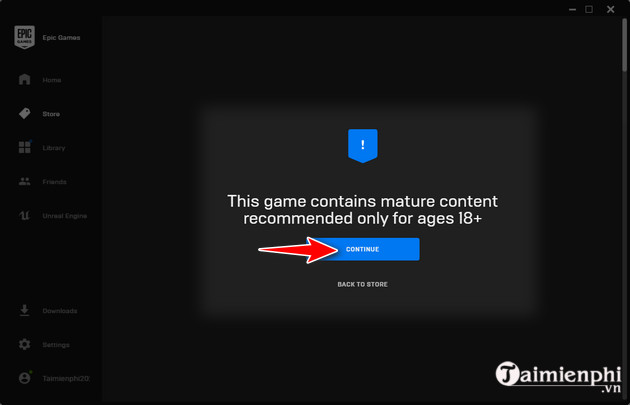
Task: Minimize the Epic Games launcher window
Action: (572, 9)
